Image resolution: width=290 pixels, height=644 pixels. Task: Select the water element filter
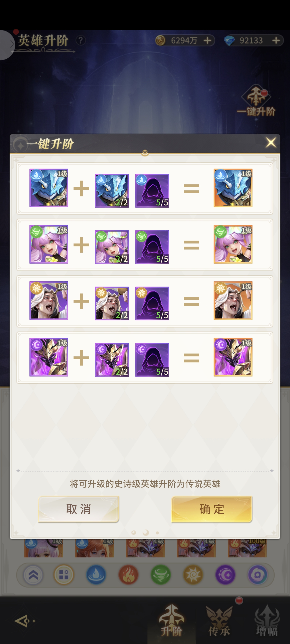[96, 575]
